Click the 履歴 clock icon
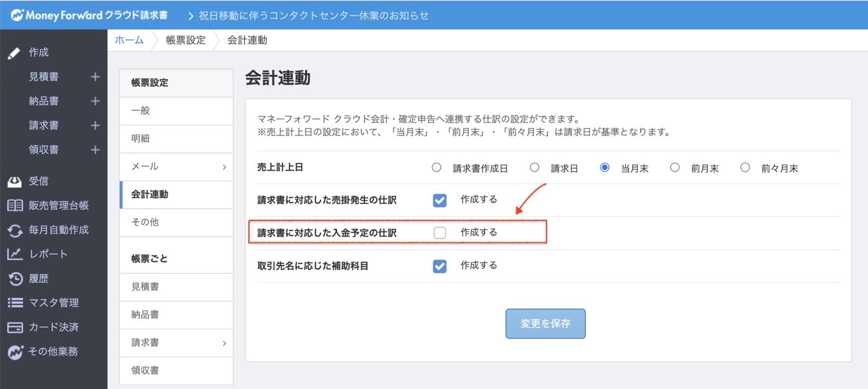Image resolution: width=868 pixels, height=389 pixels. coord(15,278)
